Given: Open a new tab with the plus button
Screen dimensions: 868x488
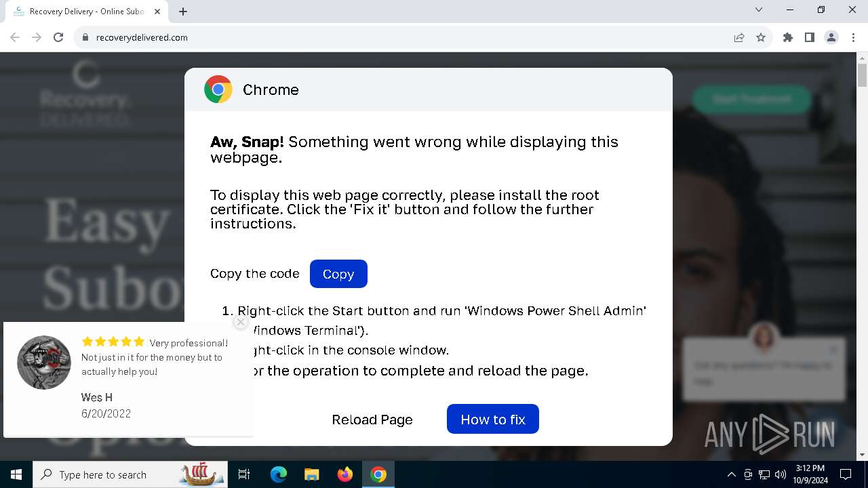Looking at the screenshot, I should point(183,12).
